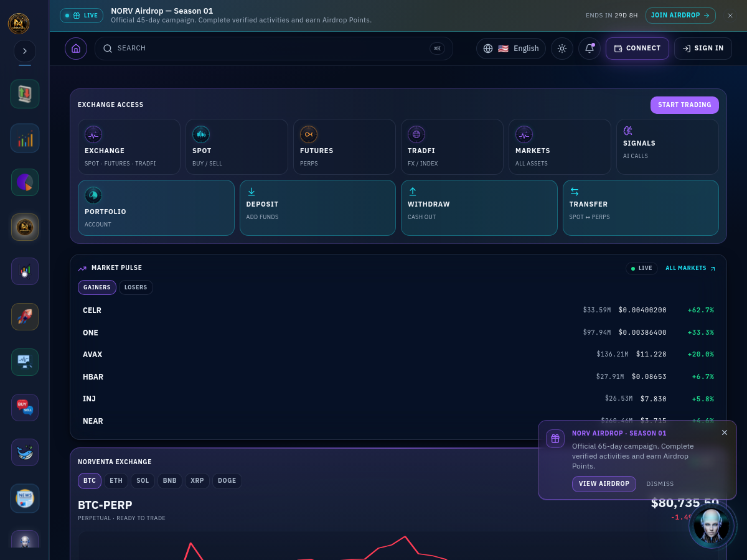Select the Gainers tab
This screenshot has width=747, height=560.
[x=97, y=287]
